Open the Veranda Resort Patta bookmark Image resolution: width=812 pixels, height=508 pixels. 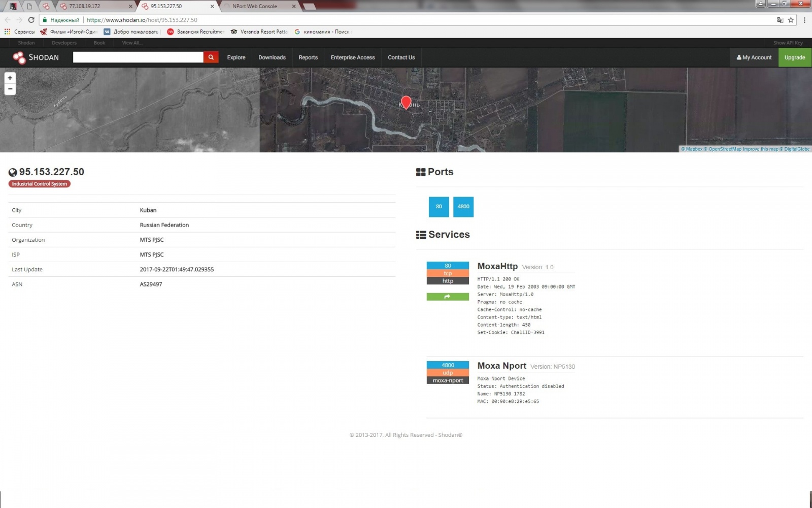[259, 31]
